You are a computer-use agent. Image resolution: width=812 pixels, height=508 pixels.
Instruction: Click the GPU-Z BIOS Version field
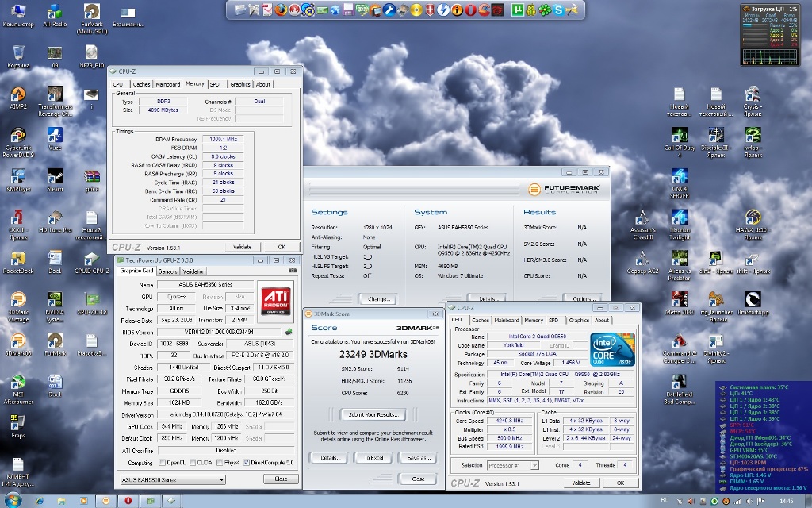(219, 332)
